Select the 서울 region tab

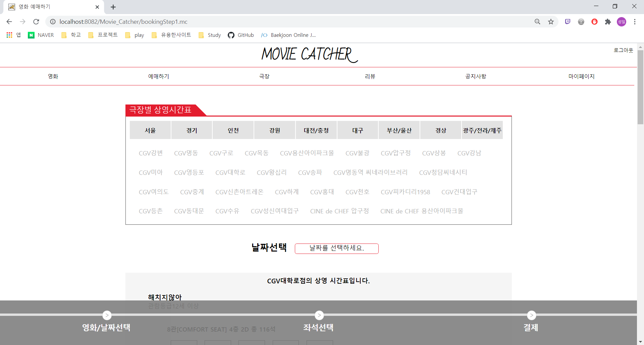150,130
